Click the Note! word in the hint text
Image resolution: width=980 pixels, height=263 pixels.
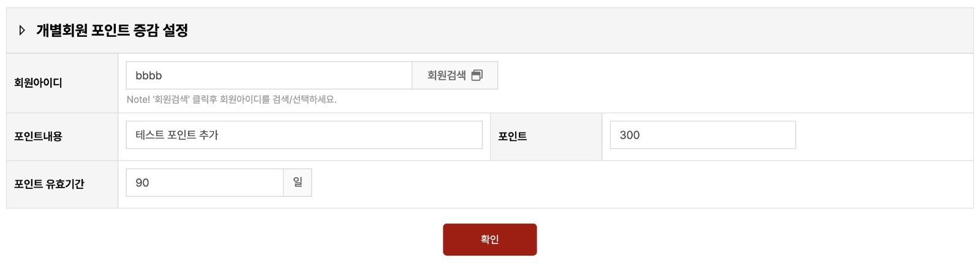click(x=138, y=99)
